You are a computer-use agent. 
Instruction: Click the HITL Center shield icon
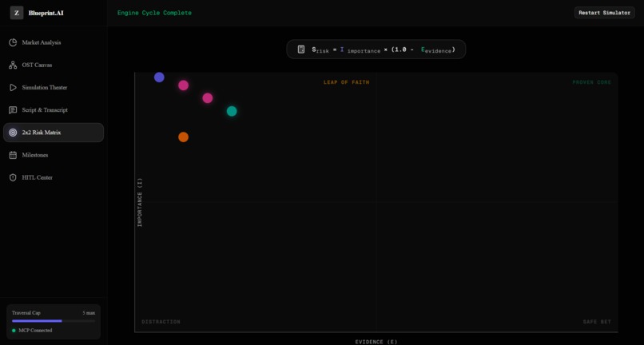coord(13,177)
